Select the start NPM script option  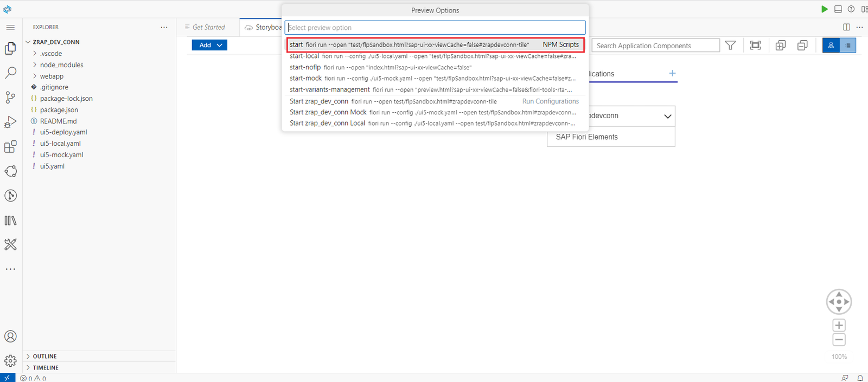[435, 44]
